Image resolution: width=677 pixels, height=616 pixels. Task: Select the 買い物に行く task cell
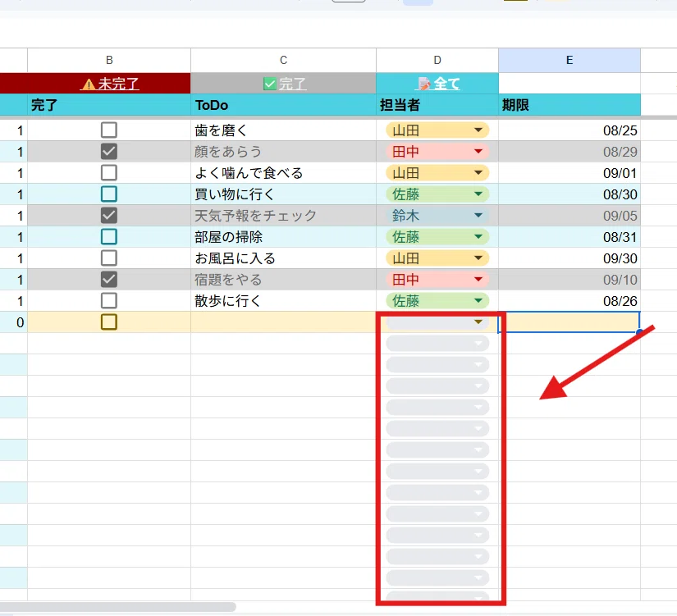point(283,194)
